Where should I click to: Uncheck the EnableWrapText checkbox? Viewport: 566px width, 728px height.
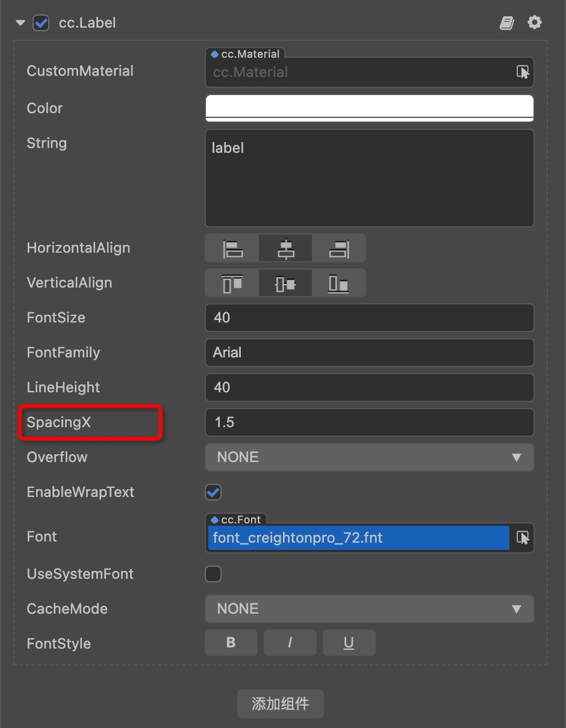(x=213, y=492)
